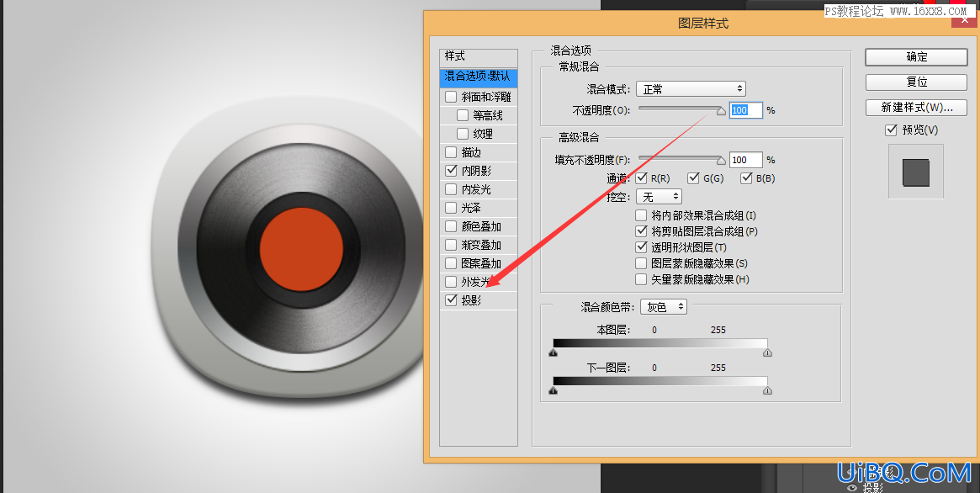Open the 渐变叠加 settings by its label

tap(481, 245)
